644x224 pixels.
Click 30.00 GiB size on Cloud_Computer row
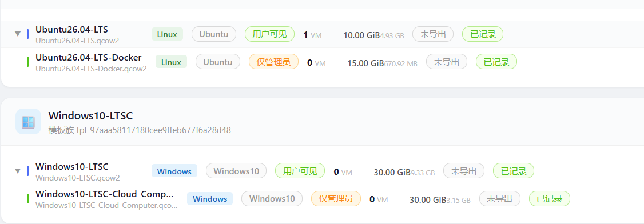[x=428, y=200]
